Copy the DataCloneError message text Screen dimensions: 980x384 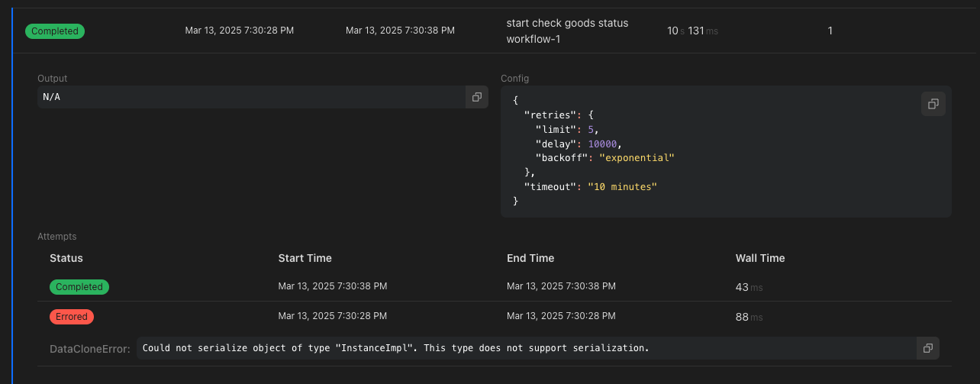[927, 348]
